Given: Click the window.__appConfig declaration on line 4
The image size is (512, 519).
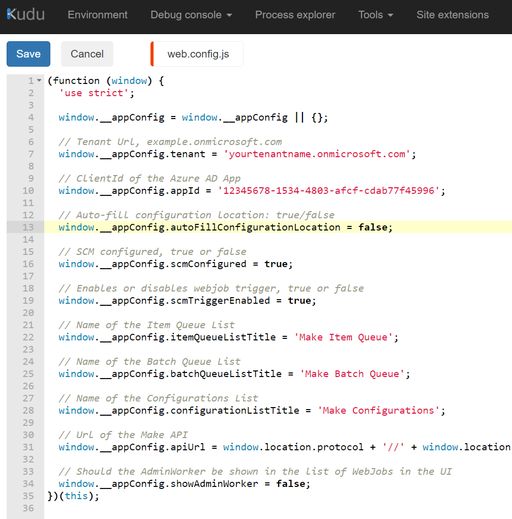Looking at the screenshot, I should click(193, 118).
